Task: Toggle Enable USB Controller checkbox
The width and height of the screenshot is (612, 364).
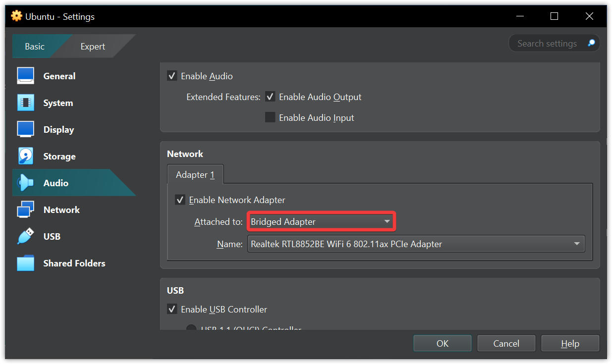Action: [x=172, y=310]
